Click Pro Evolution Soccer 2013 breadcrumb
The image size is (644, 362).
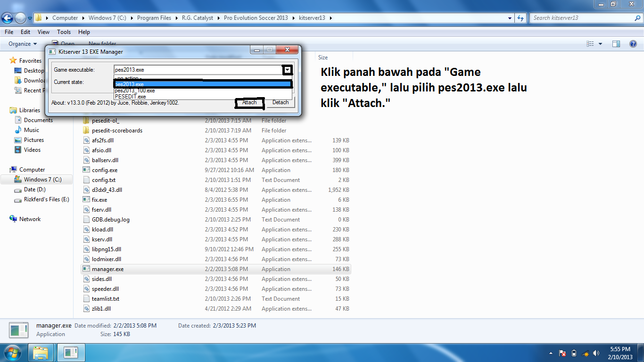coord(256,18)
